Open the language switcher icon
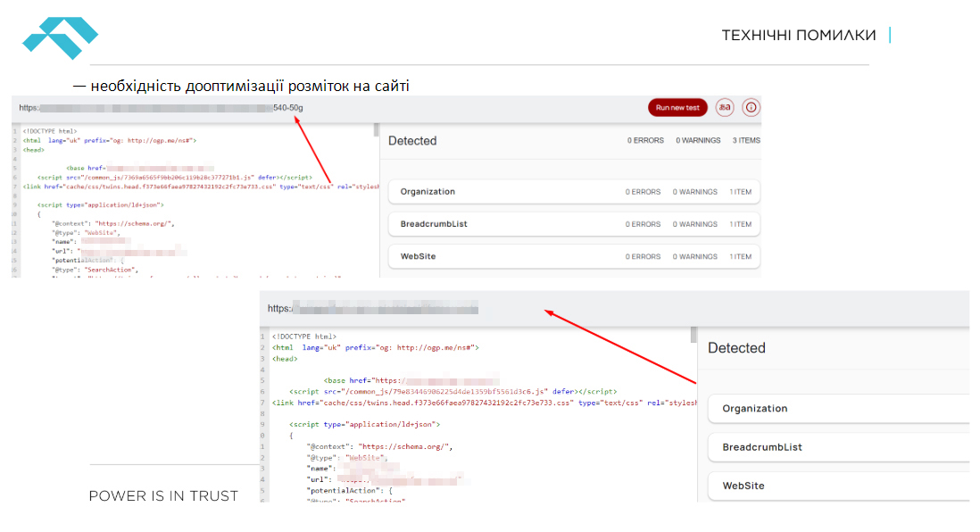 (724, 107)
